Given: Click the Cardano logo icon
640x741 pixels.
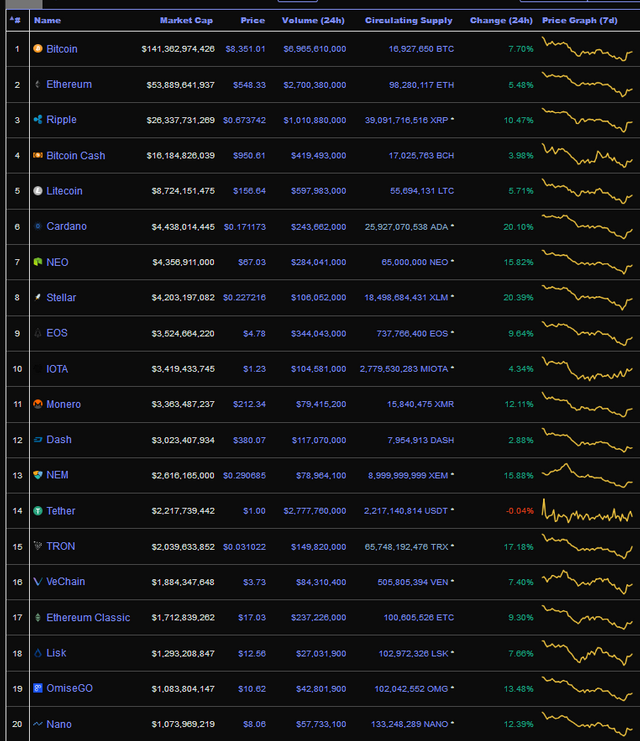Looking at the screenshot, I should tap(38, 226).
